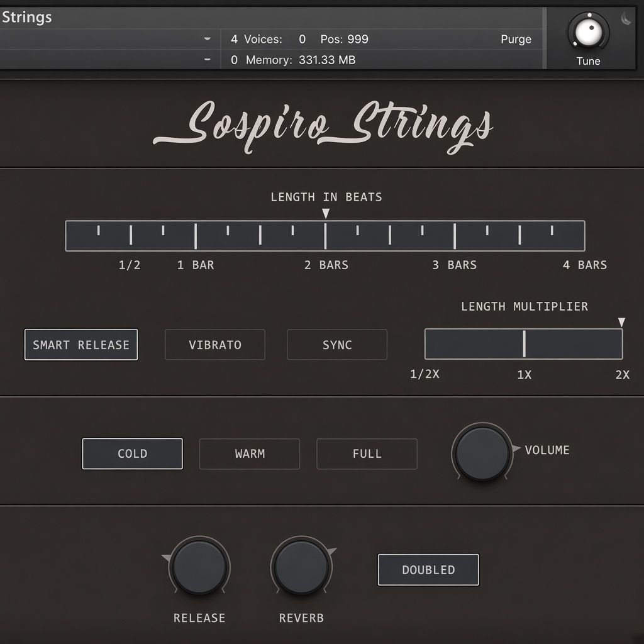
Task: Click the Release knob
Action: (199, 567)
